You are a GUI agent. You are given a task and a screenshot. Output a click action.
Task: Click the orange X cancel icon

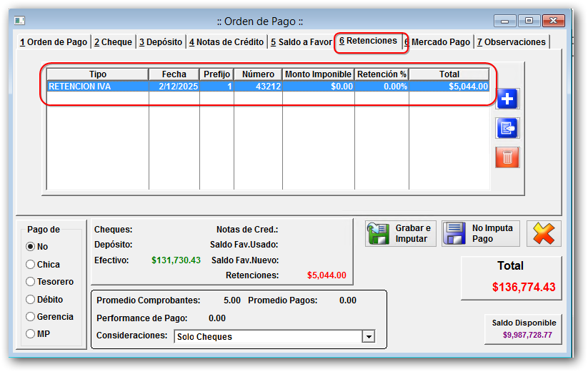point(544,234)
